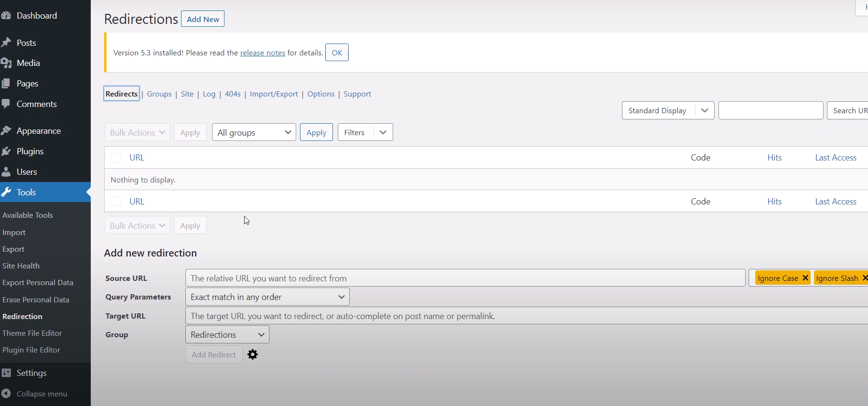This screenshot has height=406, width=868.
Task: Remove the Ignore Case tag via its X
Action: pyautogui.click(x=805, y=278)
